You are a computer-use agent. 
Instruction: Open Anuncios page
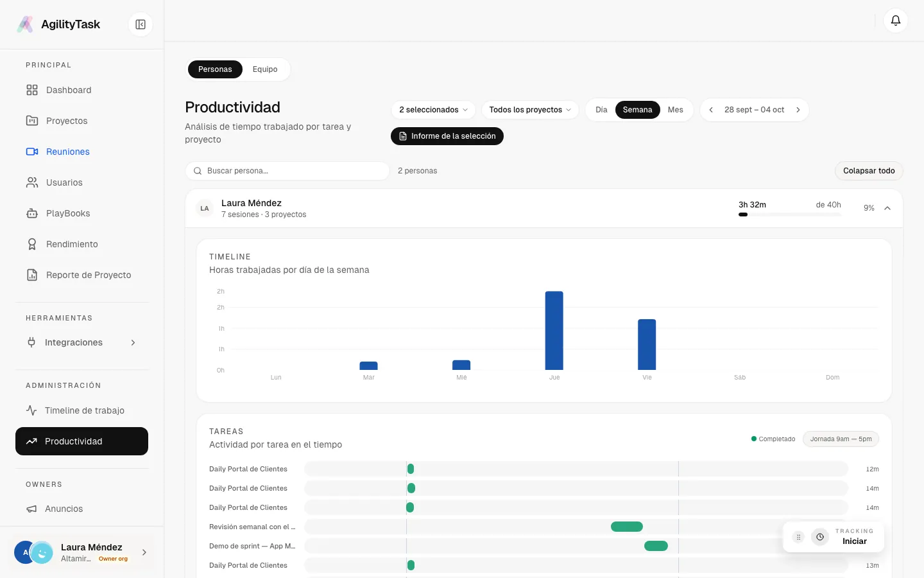pyautogui.click(x=81, y=509)
